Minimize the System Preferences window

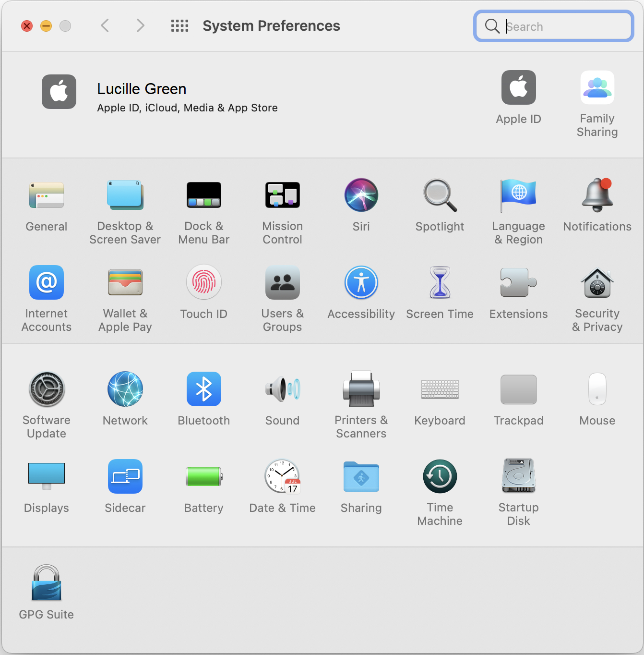(46, 26)
